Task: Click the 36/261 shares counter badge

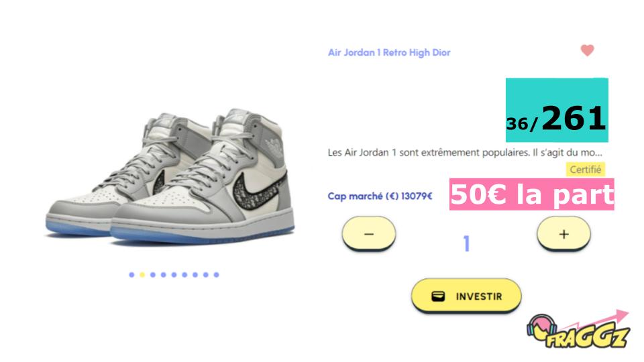Action: coord(557,110)
